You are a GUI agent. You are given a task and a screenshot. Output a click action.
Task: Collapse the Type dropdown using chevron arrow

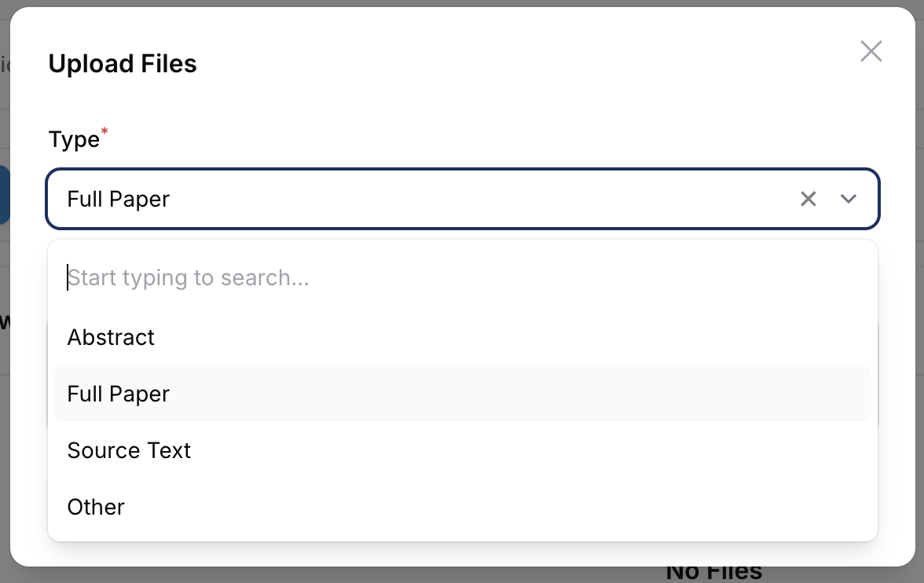[848, 199]
